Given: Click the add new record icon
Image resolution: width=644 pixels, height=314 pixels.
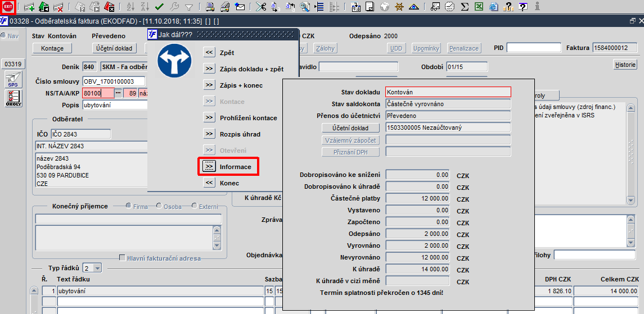Looking at the screenshot, I should tap(29, 7).
